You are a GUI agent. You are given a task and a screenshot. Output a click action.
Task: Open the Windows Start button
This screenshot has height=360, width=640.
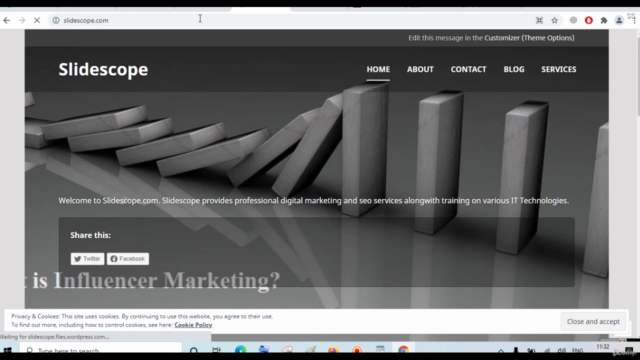tap(7, 350)
